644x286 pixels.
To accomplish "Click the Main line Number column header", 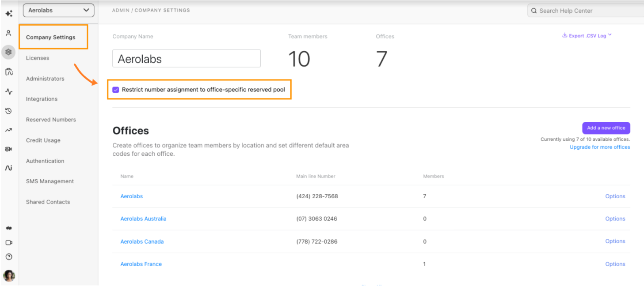I will tap(316, 176).
